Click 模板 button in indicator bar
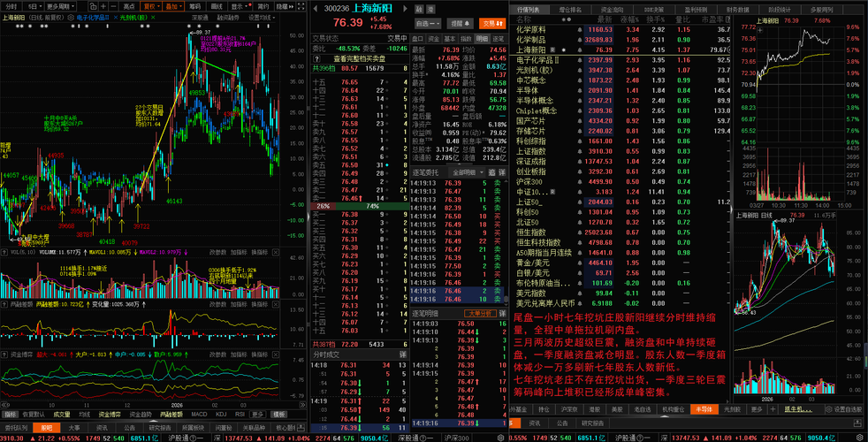This screenshot has height=442, width=868. pyautogui.click(x=279, y=415)
